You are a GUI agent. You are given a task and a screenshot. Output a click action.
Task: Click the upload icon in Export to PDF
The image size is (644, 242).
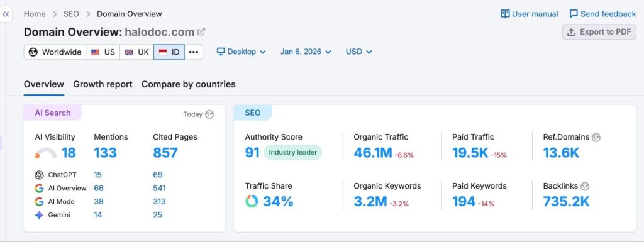pos(571,32)
